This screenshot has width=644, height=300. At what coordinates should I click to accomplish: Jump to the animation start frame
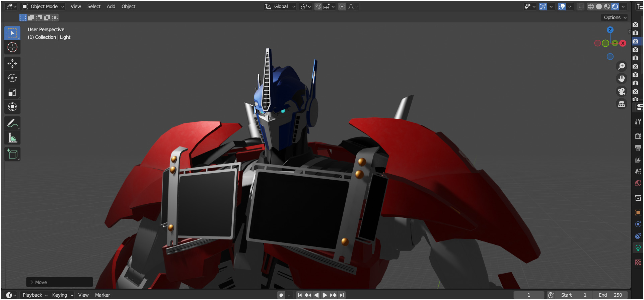299,295
